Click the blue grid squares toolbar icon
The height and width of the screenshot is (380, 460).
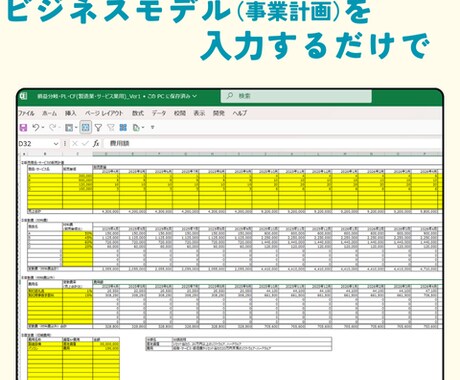(x=123, y=127)
